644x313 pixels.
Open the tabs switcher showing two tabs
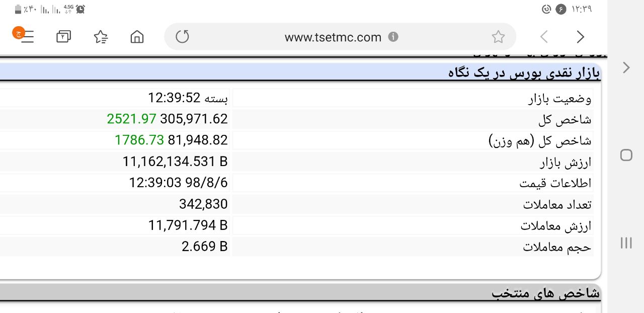(x=64, y=37)
